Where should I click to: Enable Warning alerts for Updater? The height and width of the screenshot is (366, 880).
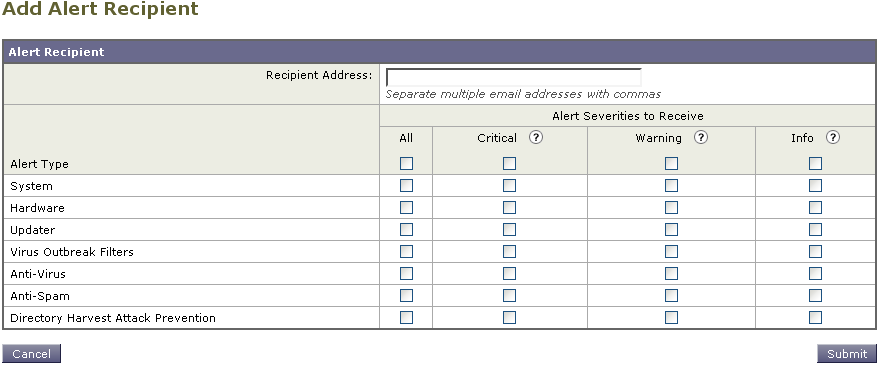click(x=671, y=230)
